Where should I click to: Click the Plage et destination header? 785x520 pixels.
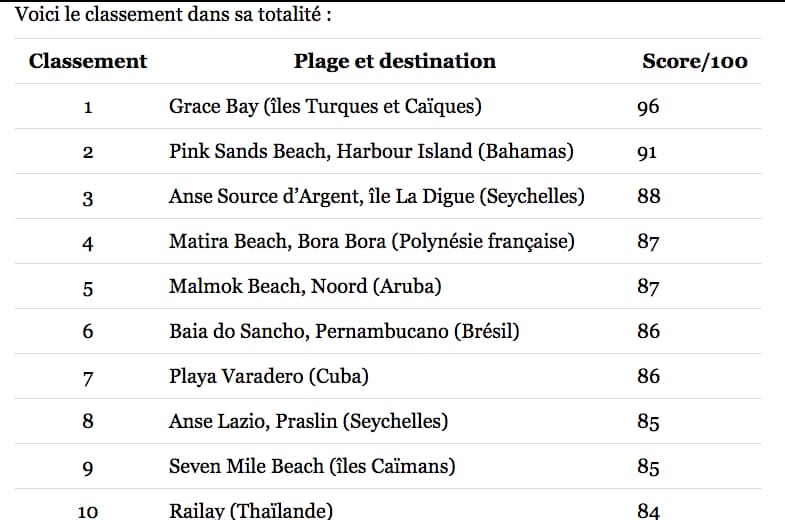tap(395, 61)
